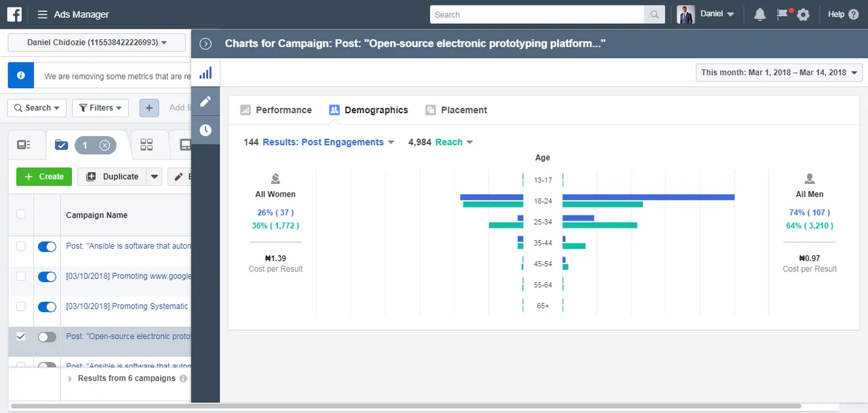
Task: Open the Filters dropdown
Action: point(100,107)
